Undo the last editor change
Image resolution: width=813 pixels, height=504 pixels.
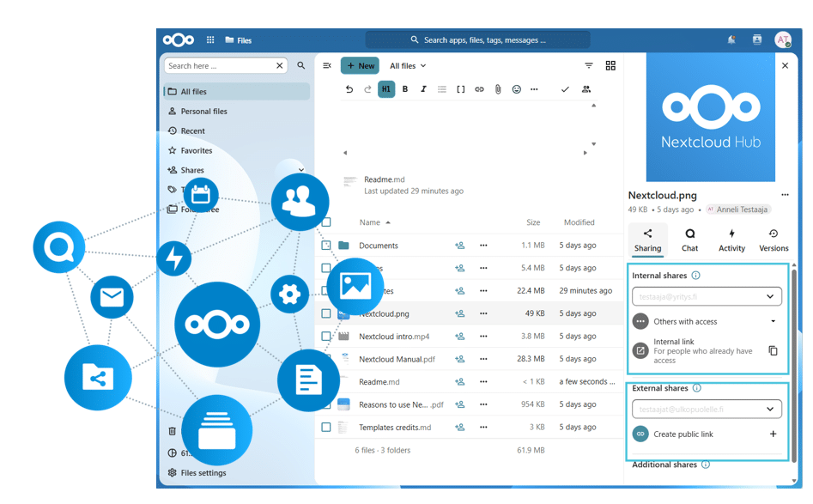349,89
